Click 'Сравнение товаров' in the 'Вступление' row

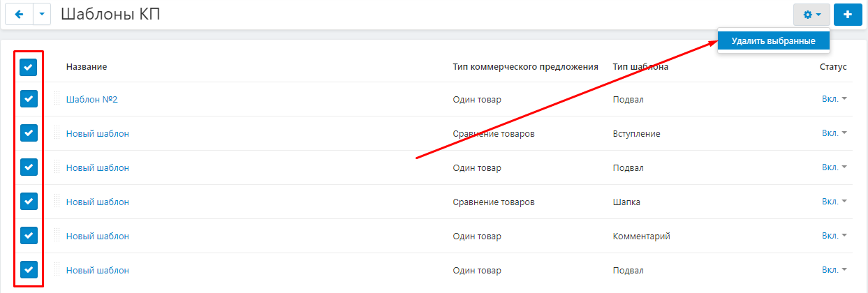(494, 133)
